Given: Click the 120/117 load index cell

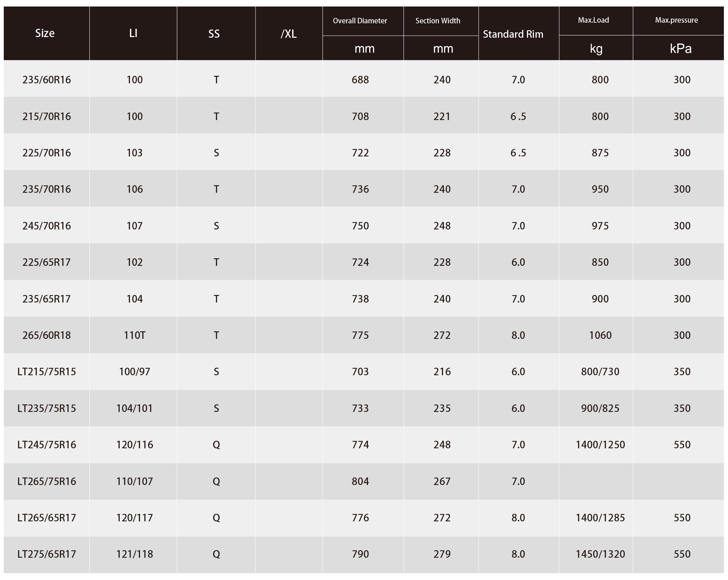Looking at the screenshot, I should [134, 518].
